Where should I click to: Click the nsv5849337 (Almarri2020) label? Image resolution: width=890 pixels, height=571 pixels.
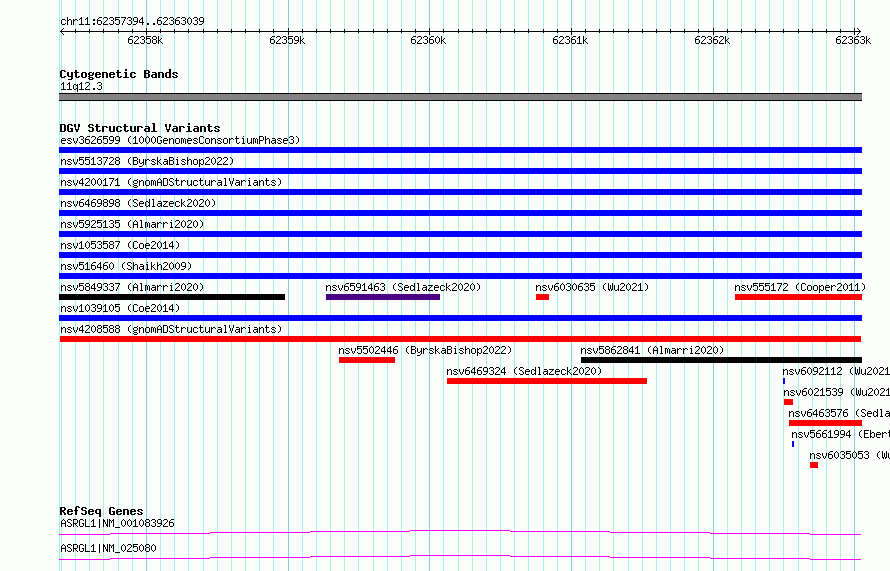tap(132, 287)
